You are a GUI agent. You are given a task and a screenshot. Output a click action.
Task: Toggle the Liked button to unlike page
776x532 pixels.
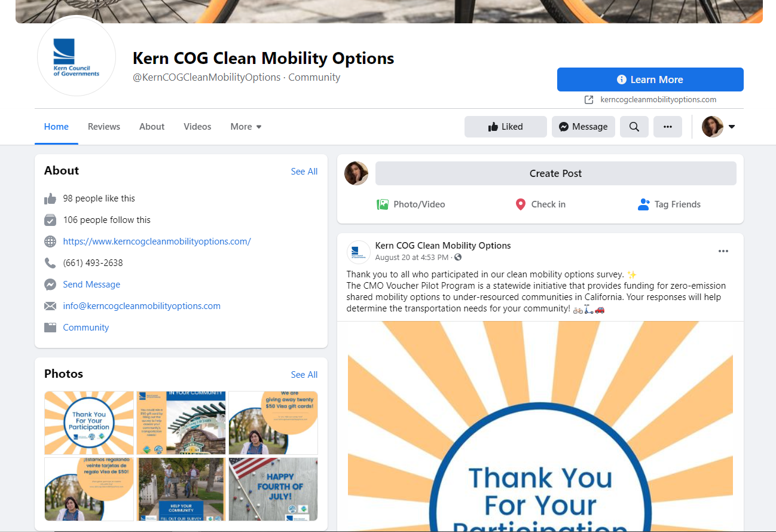click(x=506, y=127)
